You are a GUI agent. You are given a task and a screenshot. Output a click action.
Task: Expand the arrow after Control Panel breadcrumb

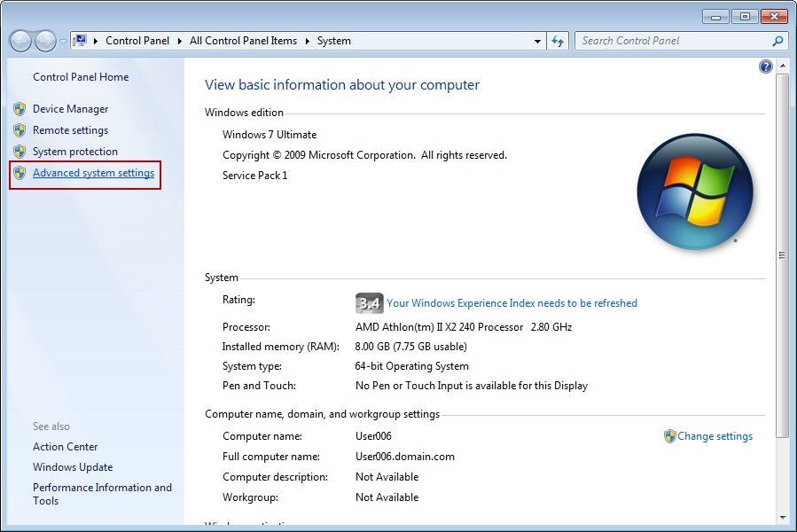178,41
